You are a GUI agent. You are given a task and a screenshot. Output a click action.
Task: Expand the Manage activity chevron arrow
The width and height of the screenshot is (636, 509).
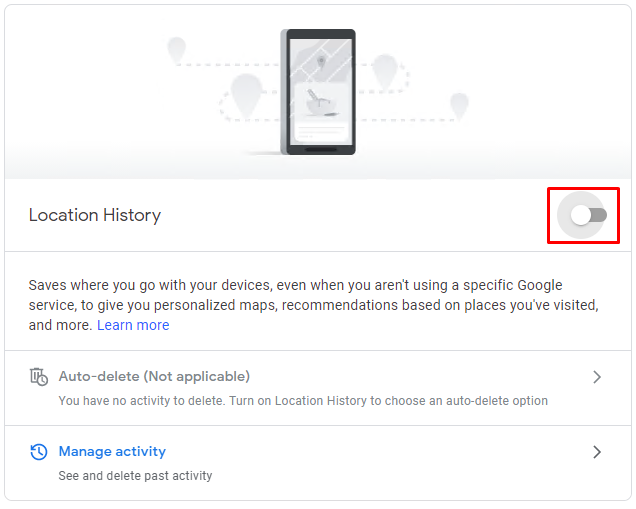tap(597, 452)
